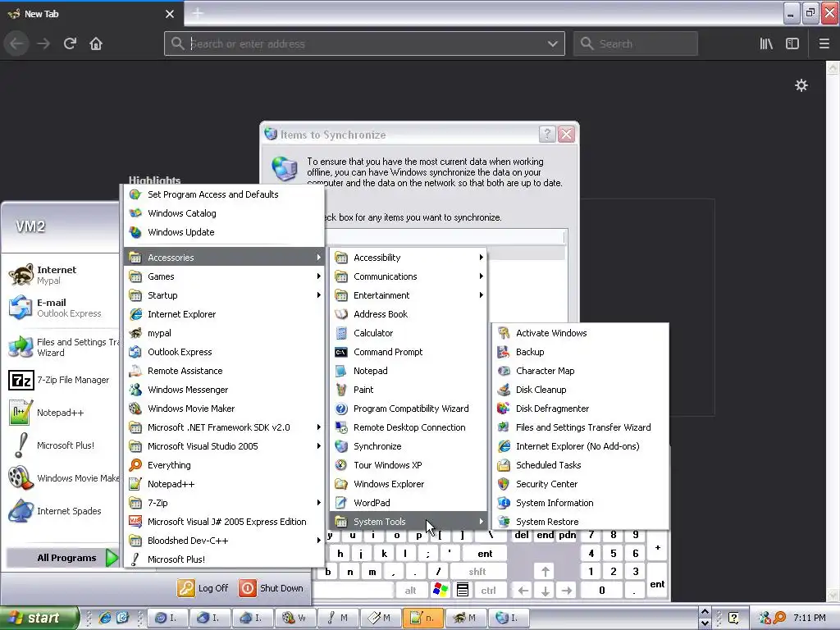Select Synchronize in Accessories menu
The height and width of the screenshot is (630, 840).
[409, 446]
